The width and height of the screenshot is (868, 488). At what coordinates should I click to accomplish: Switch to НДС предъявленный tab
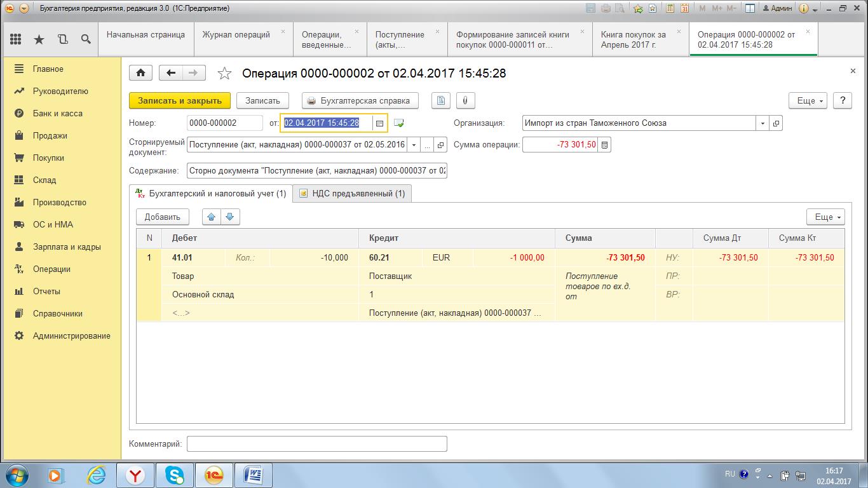coord(352,193)
